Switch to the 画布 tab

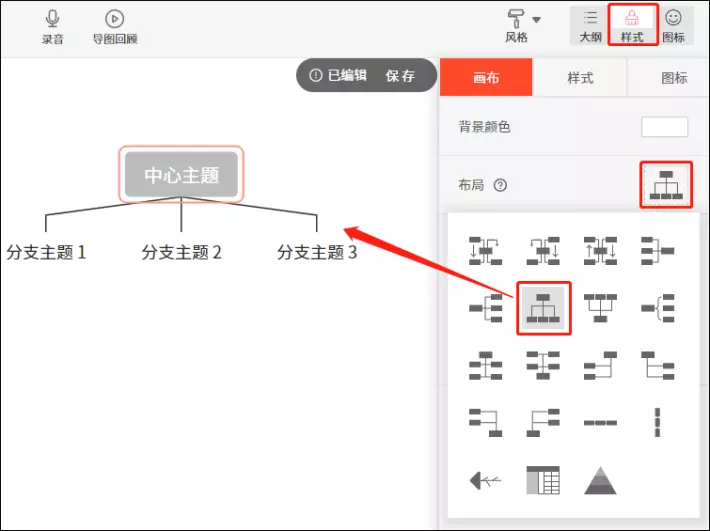(486, 76)
